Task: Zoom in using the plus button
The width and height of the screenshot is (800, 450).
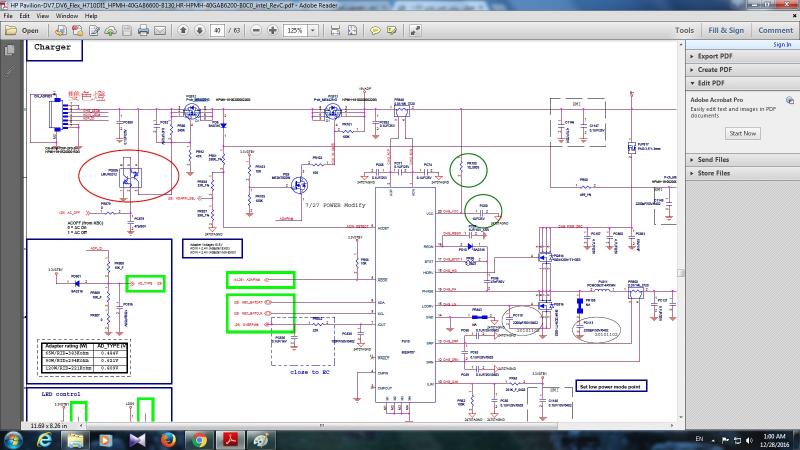Action: [x=273, y=31]
